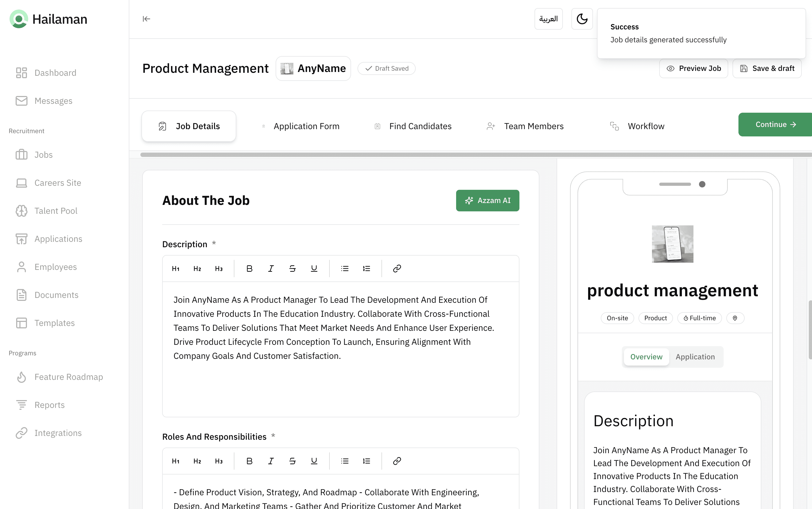Insert link in Description editor
This screenshot has width=812, height=509.
(x=397, y=269)
